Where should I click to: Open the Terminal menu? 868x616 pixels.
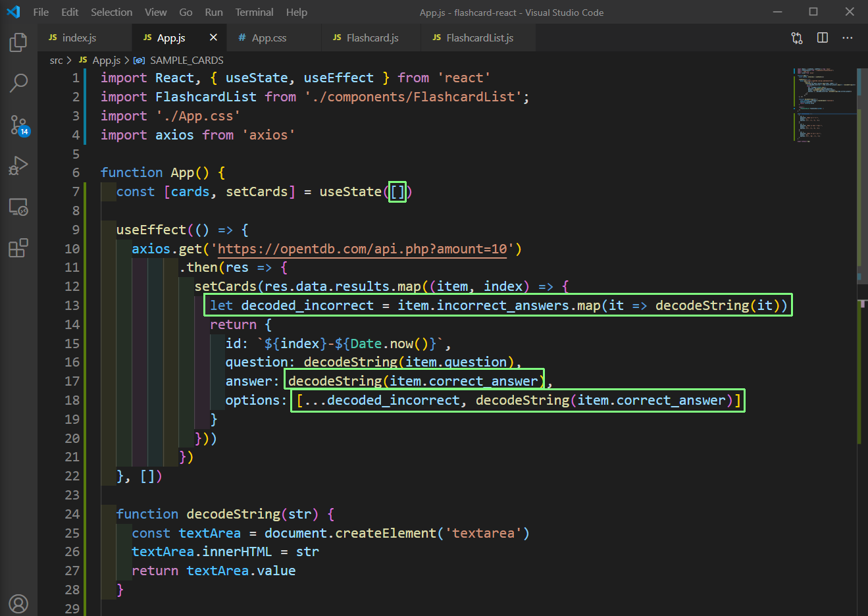[x=254, y=12]
